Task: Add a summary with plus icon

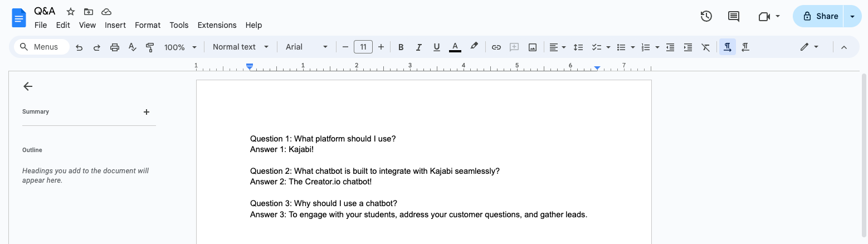Action: click(147, 112)
